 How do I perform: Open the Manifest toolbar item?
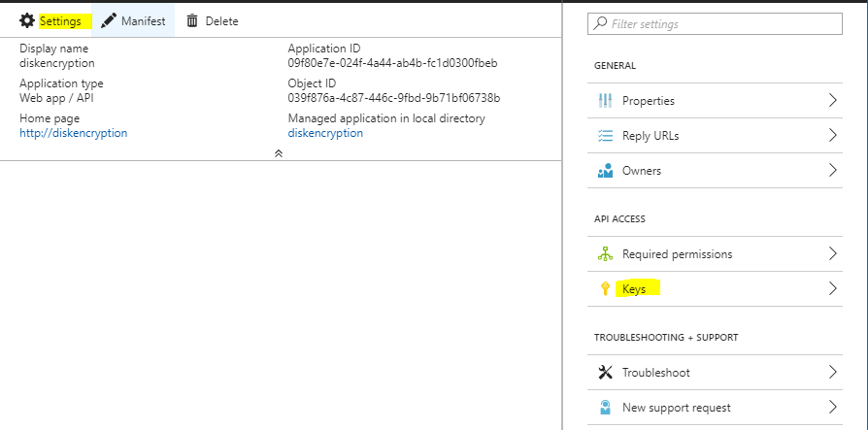pyautogui.click(x=133, y=21)
